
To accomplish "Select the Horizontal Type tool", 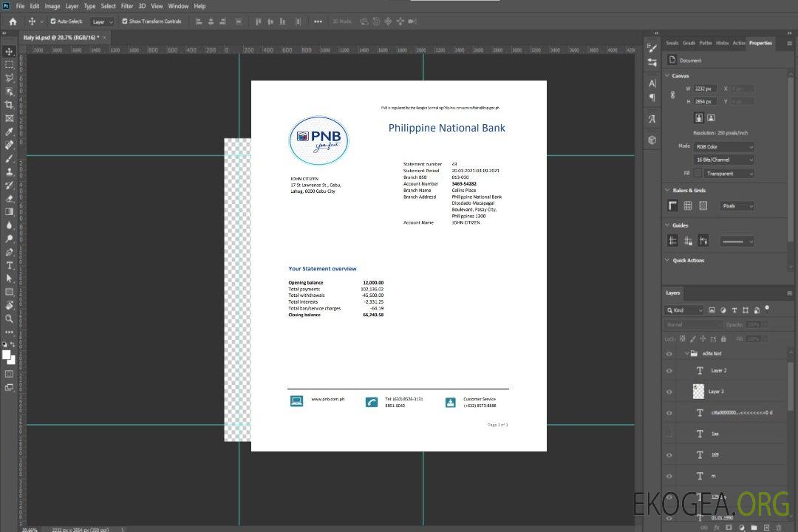I will [9, 265].
